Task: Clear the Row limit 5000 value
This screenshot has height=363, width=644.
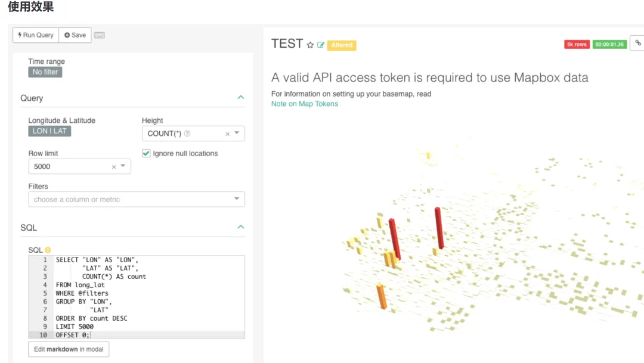Action: [x=114, y=167]
